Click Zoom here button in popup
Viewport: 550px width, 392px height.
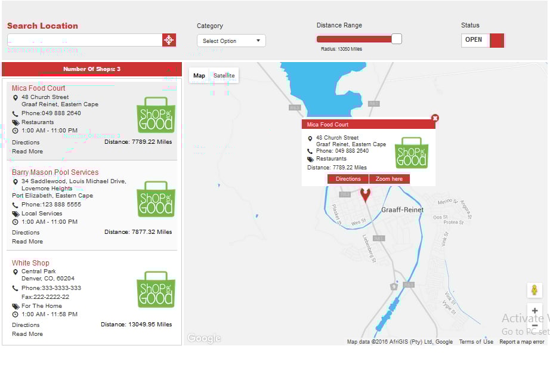click(x=389, y=179)
